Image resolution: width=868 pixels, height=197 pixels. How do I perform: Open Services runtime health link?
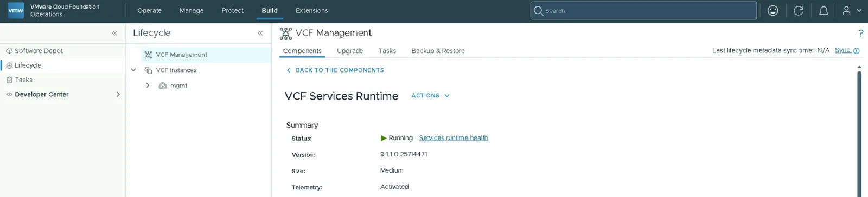454,138
